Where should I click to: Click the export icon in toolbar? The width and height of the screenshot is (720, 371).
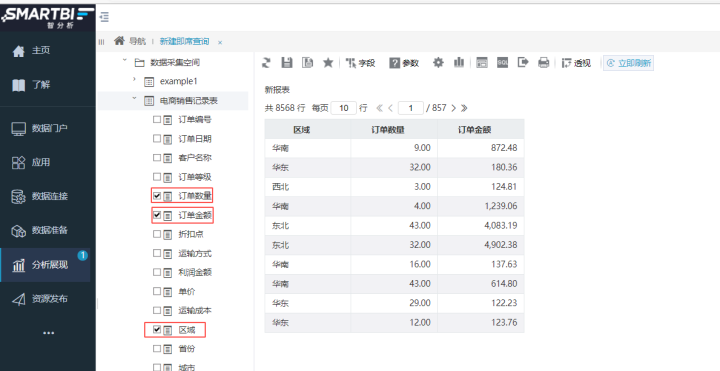(523, 62)
